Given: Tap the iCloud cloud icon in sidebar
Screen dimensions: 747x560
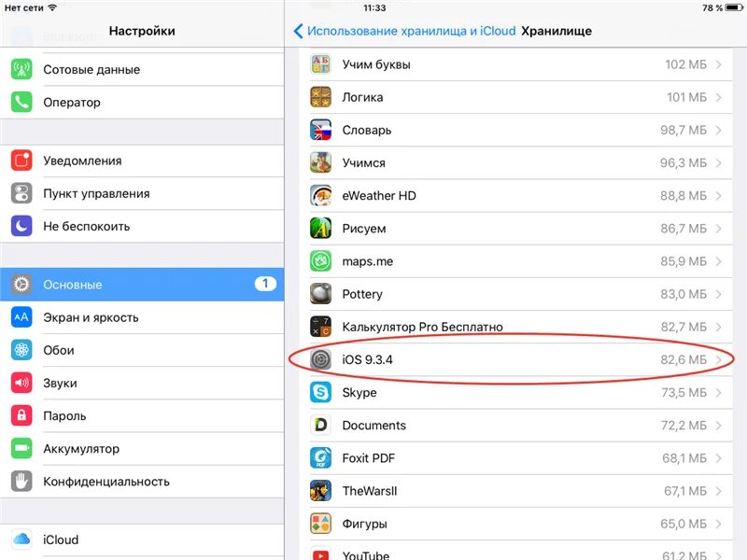Looking at the screenshot, I should (21, 539).
